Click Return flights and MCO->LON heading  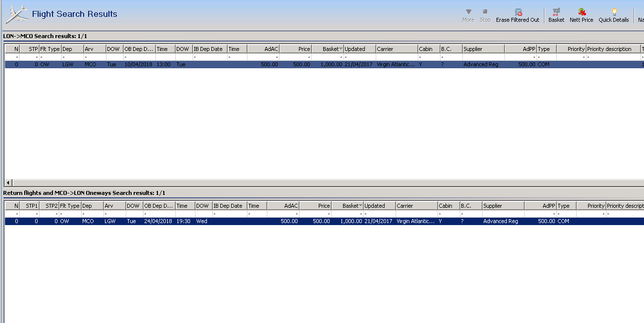[84, 193]
